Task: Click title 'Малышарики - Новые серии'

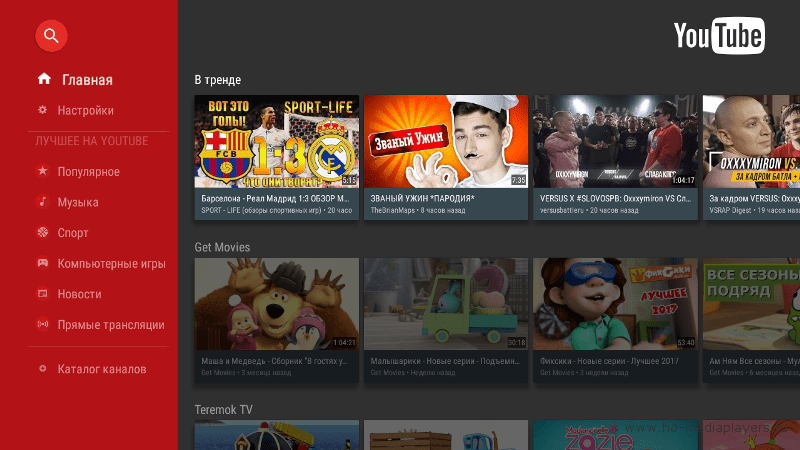Action: 445,361
